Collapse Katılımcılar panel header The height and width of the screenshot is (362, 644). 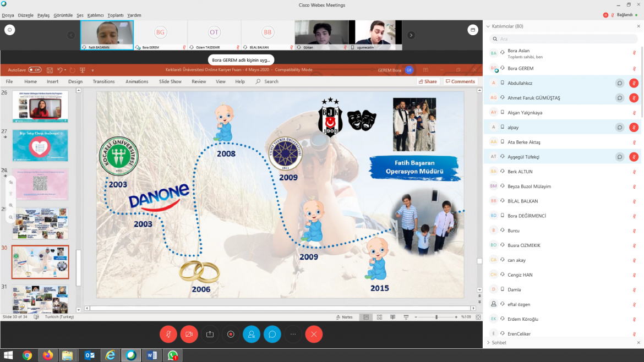coord(488,26)
